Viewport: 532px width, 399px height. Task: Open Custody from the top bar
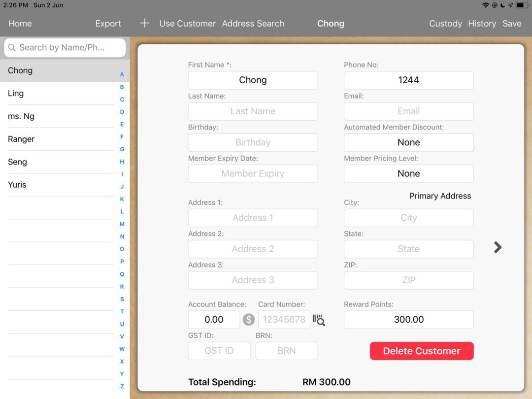(x=445, y=23)
